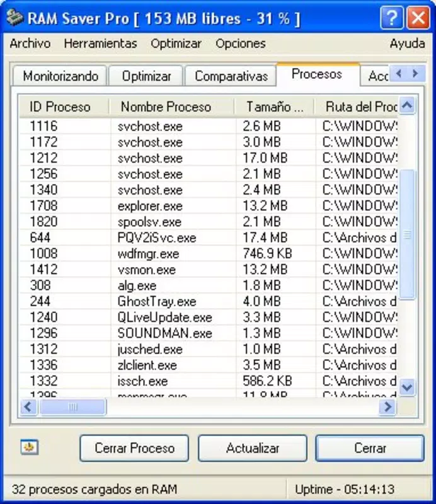The width and height of the screenshot is (436, 504).
Task: Click the 17.4 MB size cell
Action: click(x=265, y=238)
